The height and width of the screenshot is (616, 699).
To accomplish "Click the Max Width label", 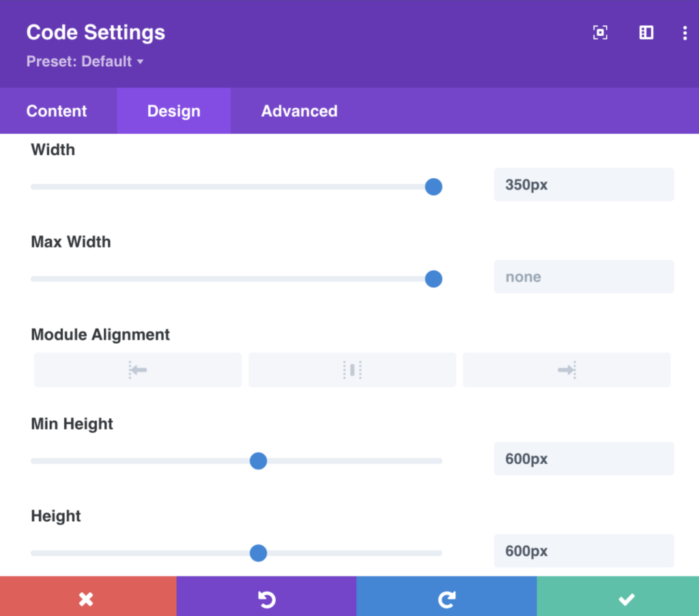I will coord(71,242).
